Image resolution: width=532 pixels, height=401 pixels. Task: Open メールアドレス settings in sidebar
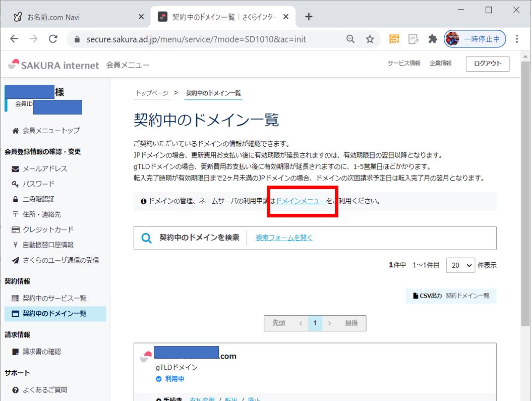pos(45,168)
